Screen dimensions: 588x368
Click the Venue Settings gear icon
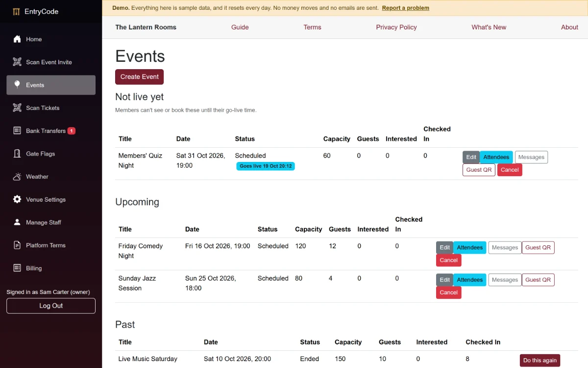click(17, 199)
